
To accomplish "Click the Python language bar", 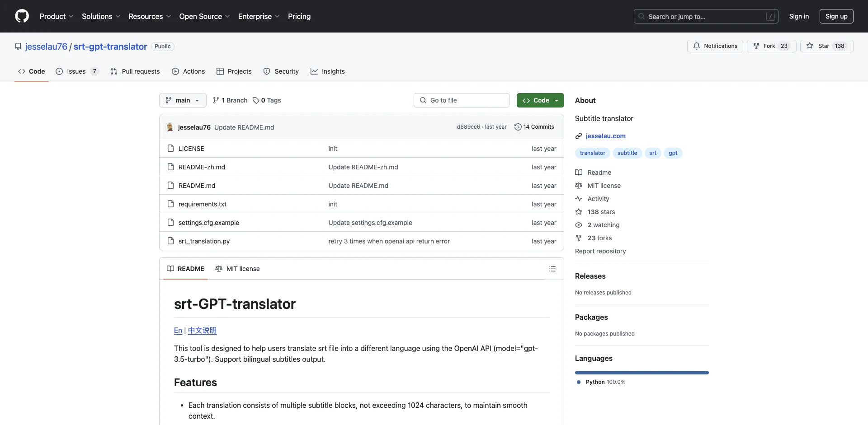I will point(642,373).
